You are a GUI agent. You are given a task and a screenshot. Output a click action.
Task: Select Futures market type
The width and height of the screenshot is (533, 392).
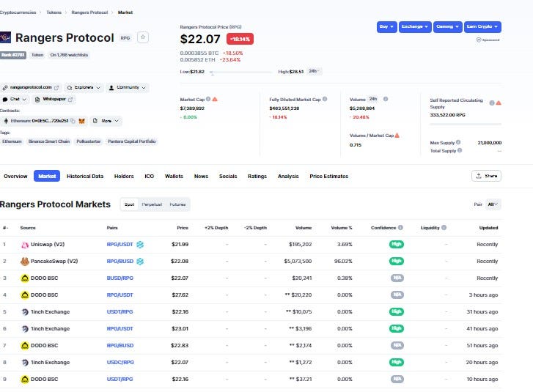177,204
